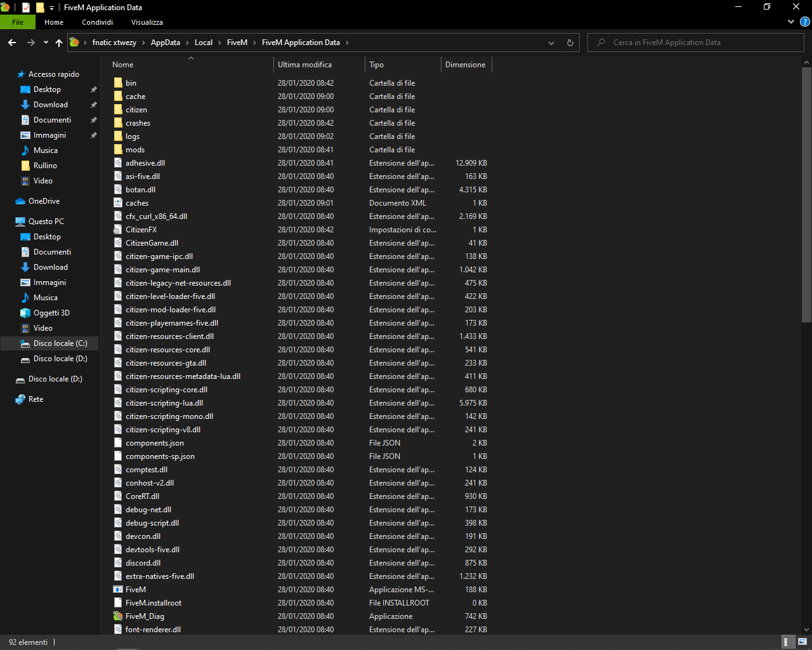This screenshot has height=650, width=812.
Task: Go back to previous folder
Action: [12, 43]
